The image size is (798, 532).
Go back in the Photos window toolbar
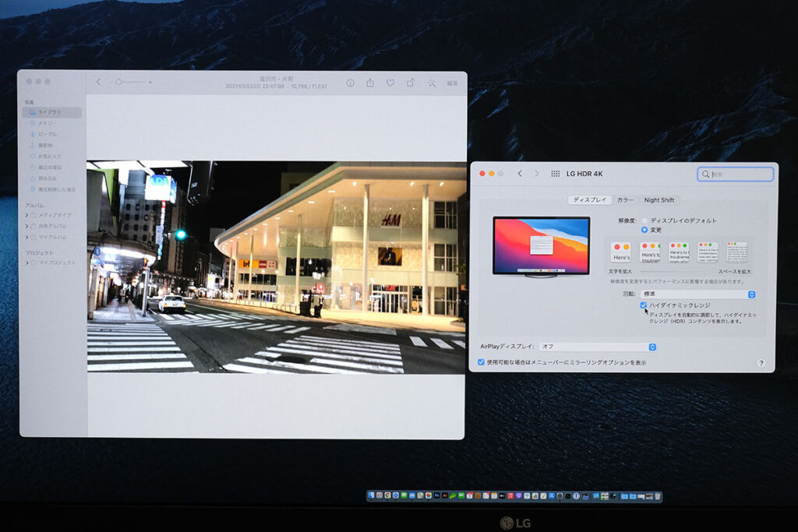pos(98,81)
